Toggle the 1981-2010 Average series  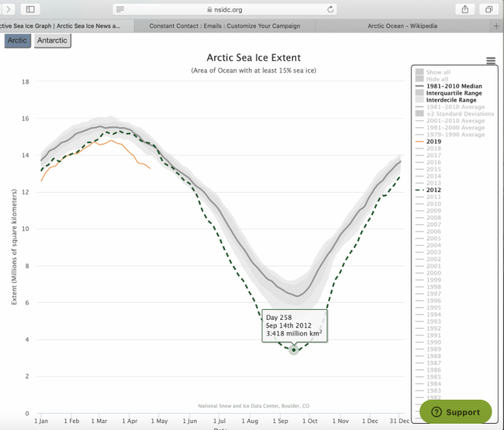[x=450, y=106]
